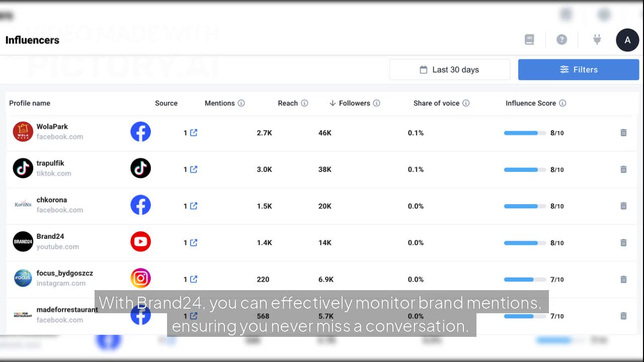Click the youtube.com source text
The width and height of the screenshot is (644, 362).
pyautogui.click(x=57, y=247)
